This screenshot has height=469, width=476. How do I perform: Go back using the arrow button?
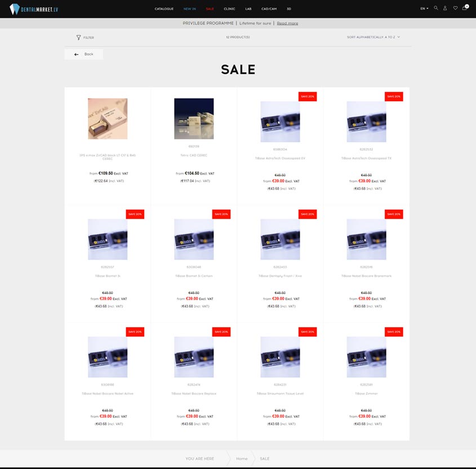click(84, 54)
